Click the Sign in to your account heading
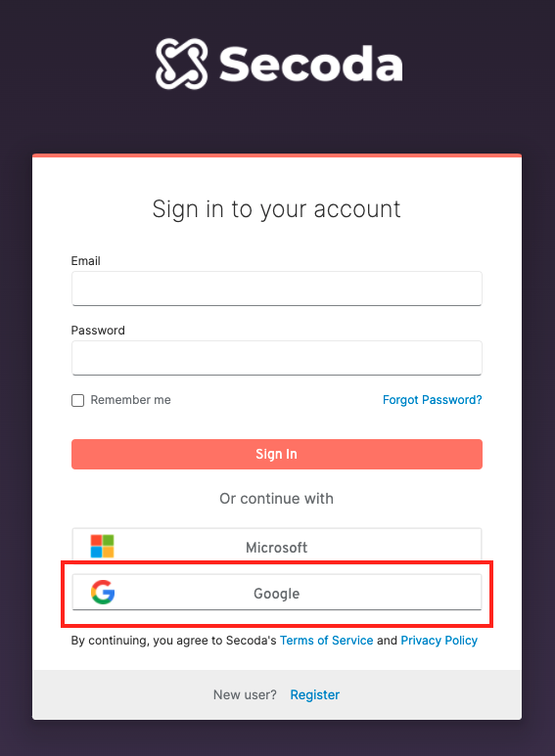The height and width of the screenshot is (756, 555). [277, 209]
